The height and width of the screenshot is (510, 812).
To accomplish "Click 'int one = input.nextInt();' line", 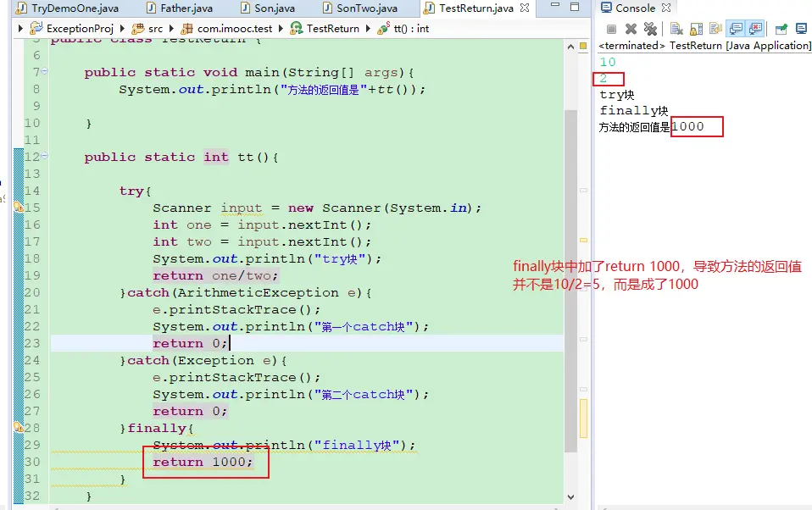I will pyautogui.click(x=262, y=225).
